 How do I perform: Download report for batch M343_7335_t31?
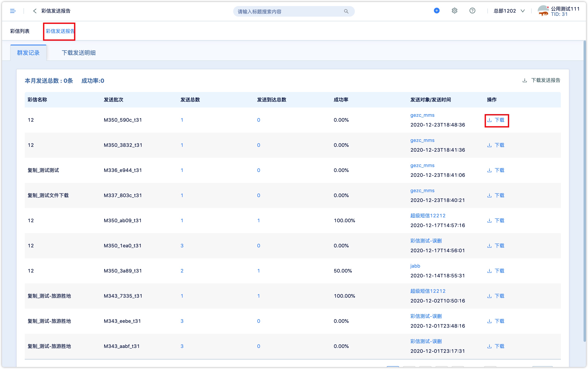click(x=496, y=296)
